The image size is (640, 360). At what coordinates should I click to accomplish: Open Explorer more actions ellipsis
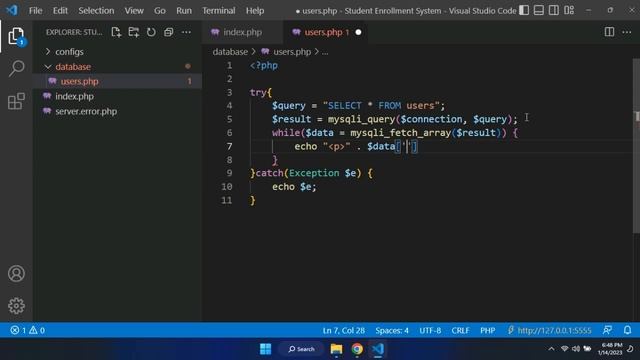point(186,32)
